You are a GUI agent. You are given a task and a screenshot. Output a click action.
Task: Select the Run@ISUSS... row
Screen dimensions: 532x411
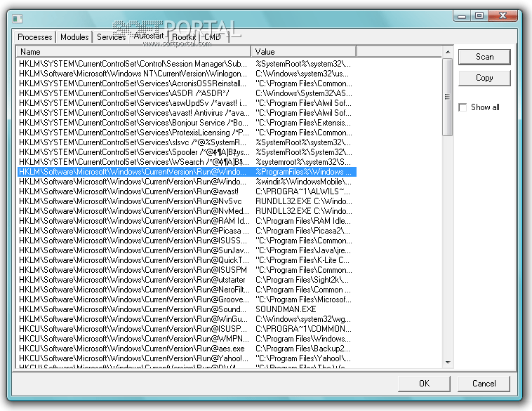pyautogui.click(x=187, y=241)
